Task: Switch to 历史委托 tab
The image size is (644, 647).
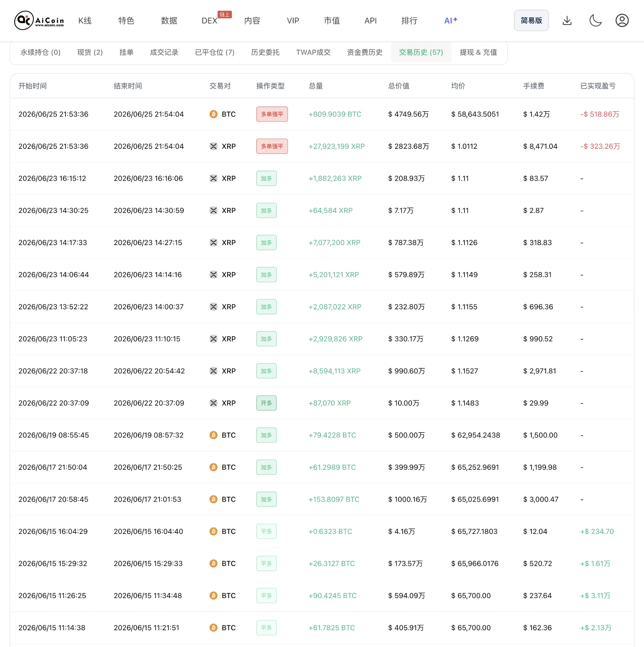Action: pyautogui.click(x=265, y=52)
